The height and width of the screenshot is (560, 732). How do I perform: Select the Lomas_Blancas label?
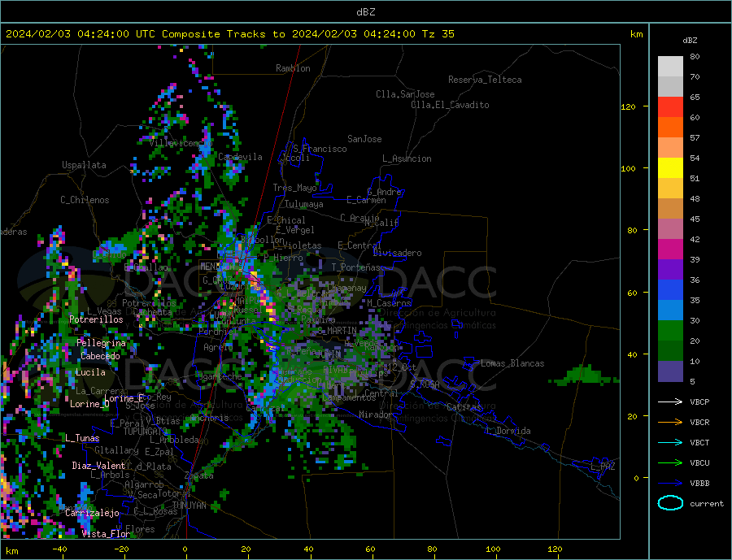click(512, 363)
